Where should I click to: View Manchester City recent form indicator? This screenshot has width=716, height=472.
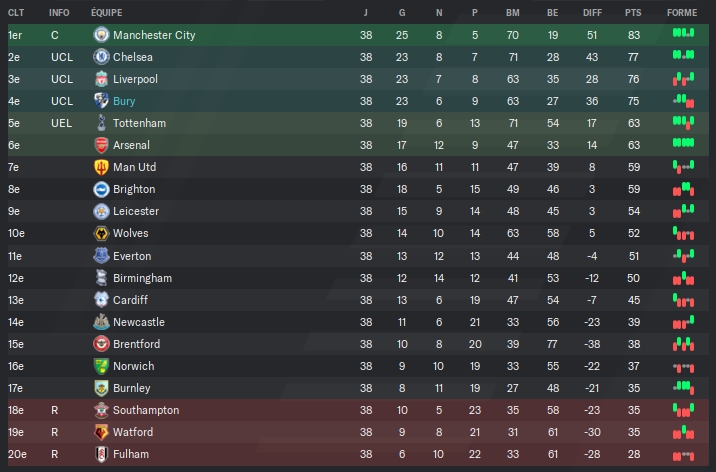click(x=683, y=33)
